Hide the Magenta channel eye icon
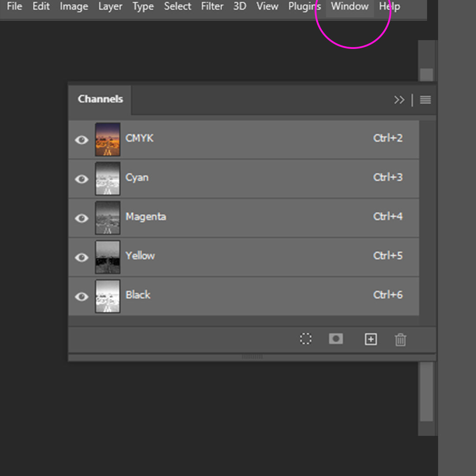Image resolution: width=476 pixels, height=476 pixels. click(x=82, y=218)
